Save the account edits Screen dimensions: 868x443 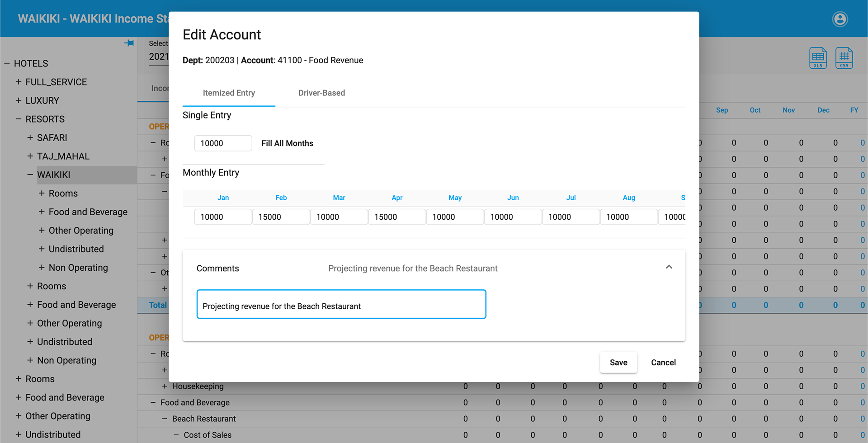(x=618, y=363)
